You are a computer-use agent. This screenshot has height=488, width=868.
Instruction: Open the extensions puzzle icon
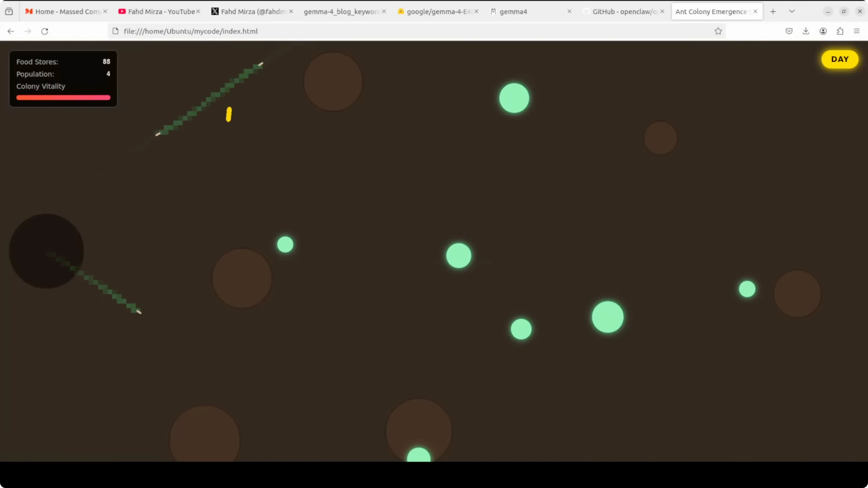(x=840, y=31)
